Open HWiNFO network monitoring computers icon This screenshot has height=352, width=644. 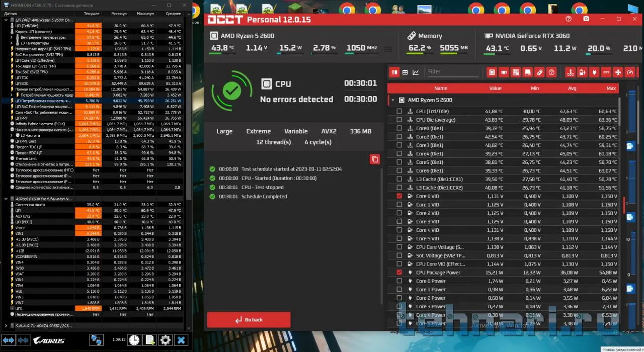click(x=96, y=340)
